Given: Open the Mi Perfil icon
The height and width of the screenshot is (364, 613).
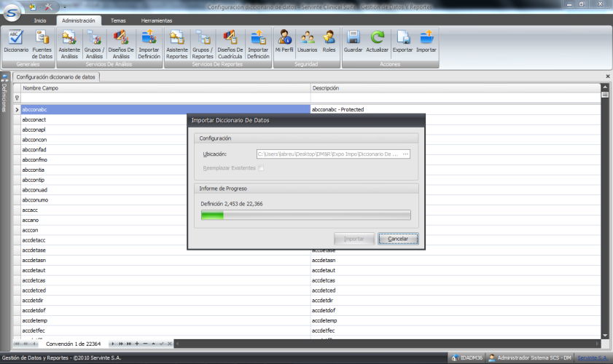Looking at the screenshot, I should tap(284, 42).
